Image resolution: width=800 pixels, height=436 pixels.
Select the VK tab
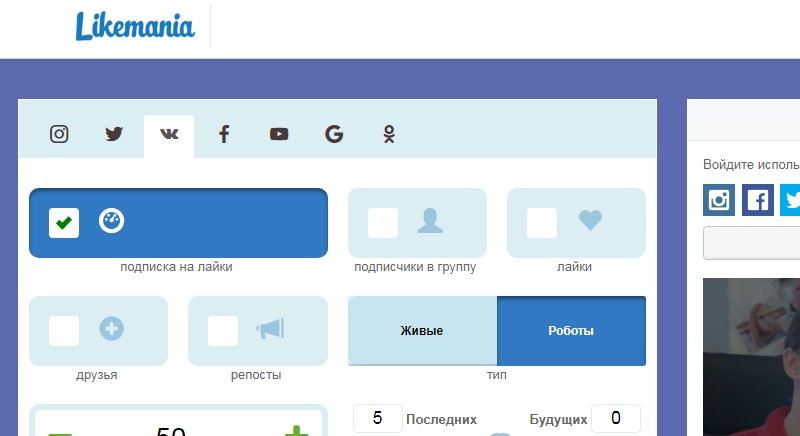pyautogui.click(x=169, y=136)
